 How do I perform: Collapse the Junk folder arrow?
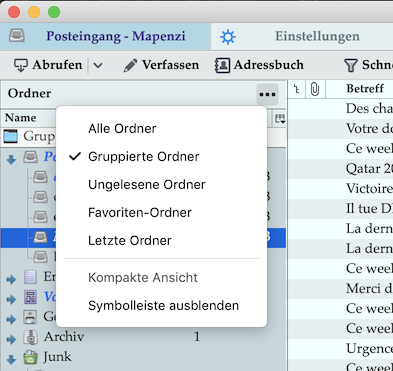[11, 359]
